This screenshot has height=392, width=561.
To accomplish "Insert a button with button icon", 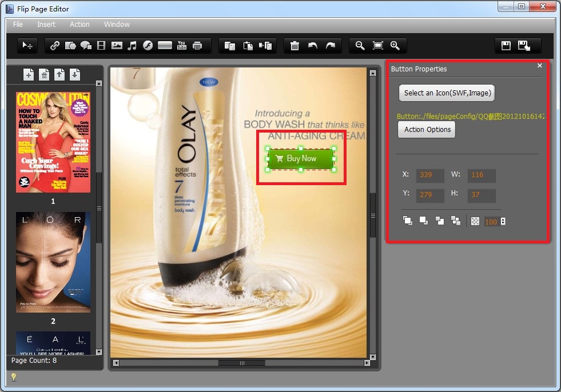I will pyautogui.click(x=165, y=45).
